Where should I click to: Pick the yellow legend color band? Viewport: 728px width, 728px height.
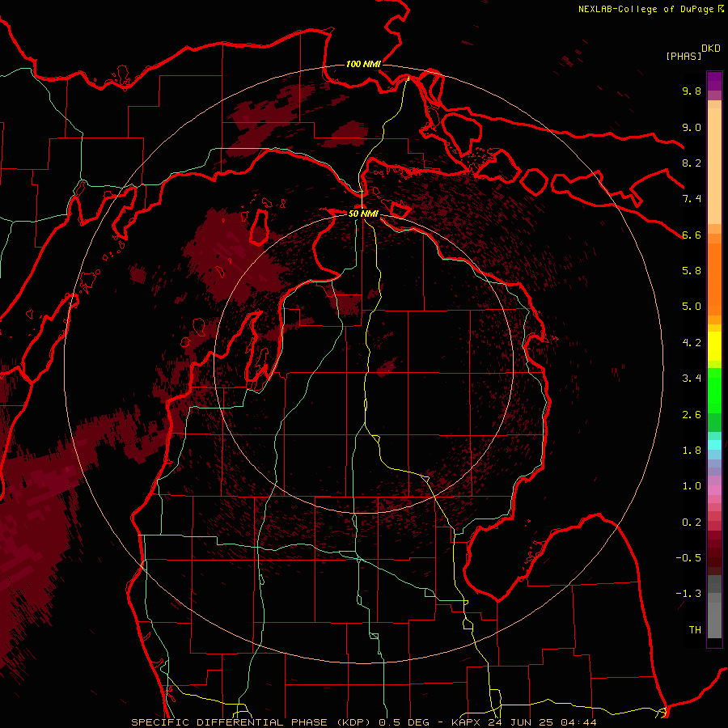[714, 346]
